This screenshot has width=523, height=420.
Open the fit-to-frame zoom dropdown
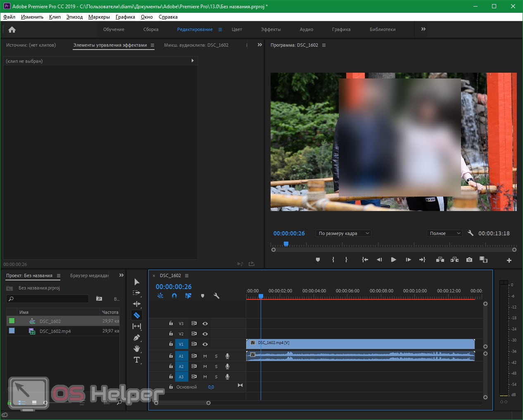point(343,233)
